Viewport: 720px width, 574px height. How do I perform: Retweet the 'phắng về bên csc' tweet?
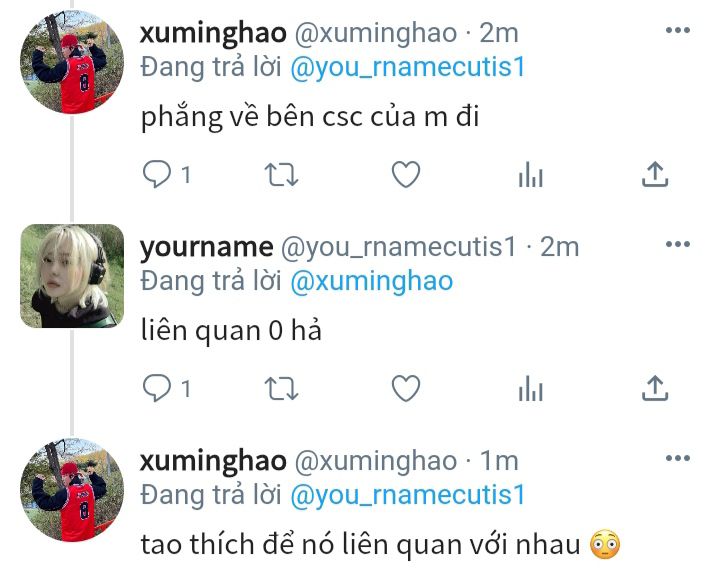point(281,175)
